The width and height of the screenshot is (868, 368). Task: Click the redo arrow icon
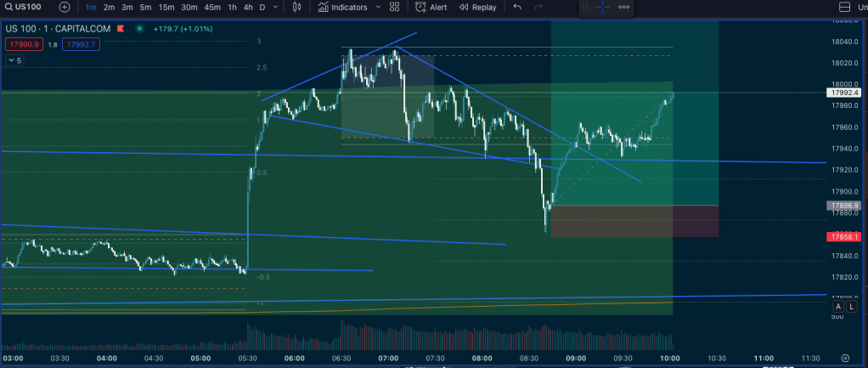pos(538,7)
